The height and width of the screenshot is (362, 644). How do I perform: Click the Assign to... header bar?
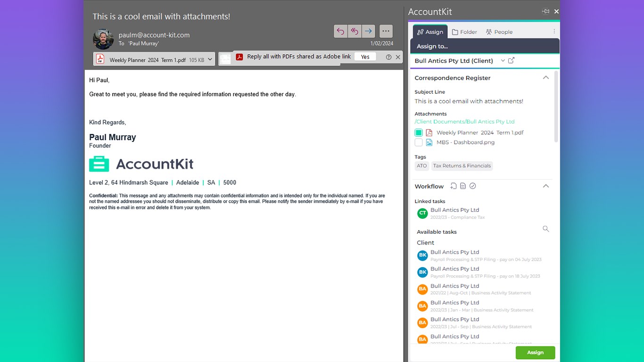485,46
